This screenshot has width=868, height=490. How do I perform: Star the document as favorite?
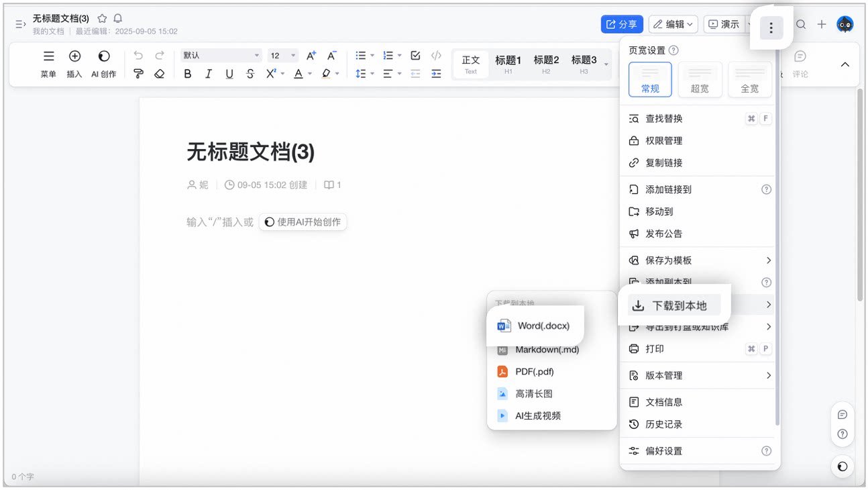(102, 19)
